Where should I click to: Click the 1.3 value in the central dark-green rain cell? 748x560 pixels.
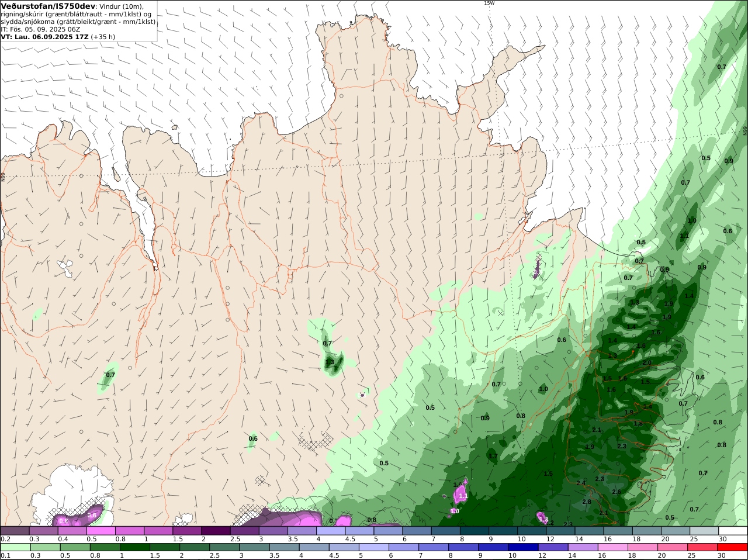330,362
